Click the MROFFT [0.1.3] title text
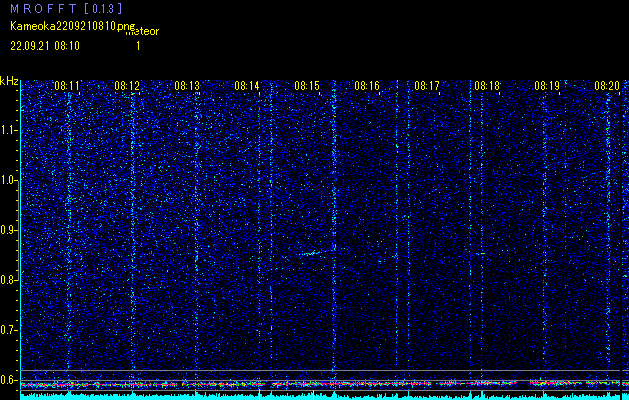 click(x=66, y=9)
